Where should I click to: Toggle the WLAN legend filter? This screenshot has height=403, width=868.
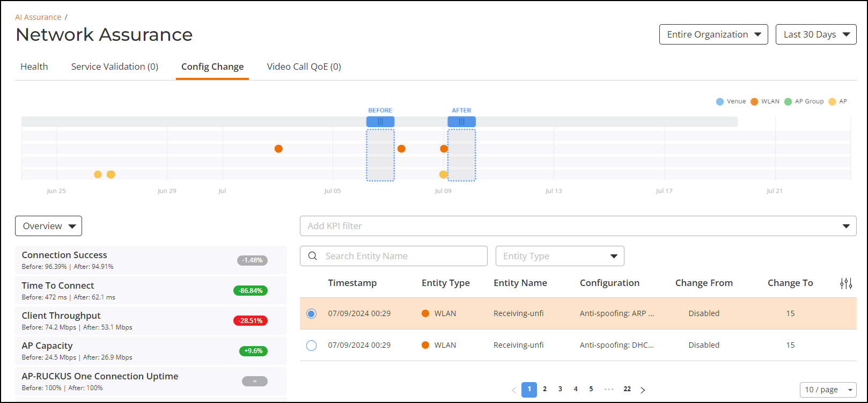[x=766, y=101]
